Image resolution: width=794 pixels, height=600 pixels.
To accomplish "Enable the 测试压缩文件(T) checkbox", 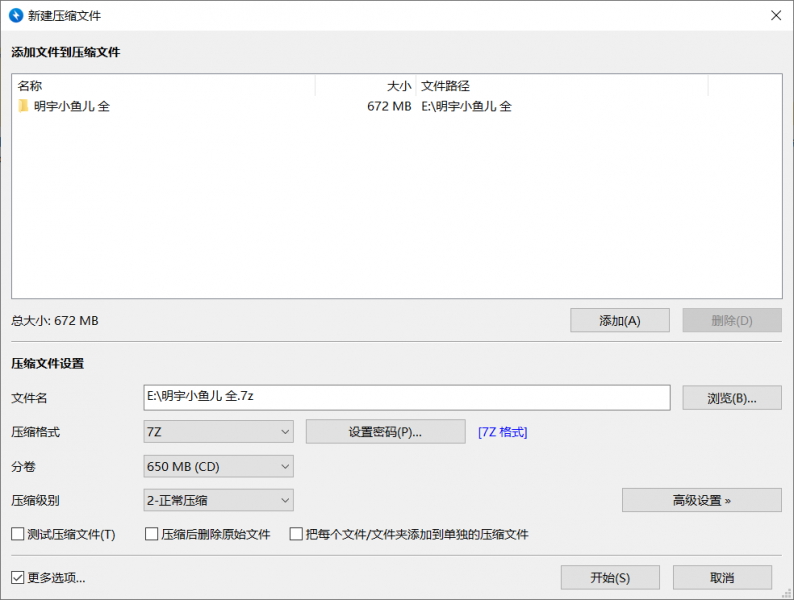I will click(x=18, y=534).
